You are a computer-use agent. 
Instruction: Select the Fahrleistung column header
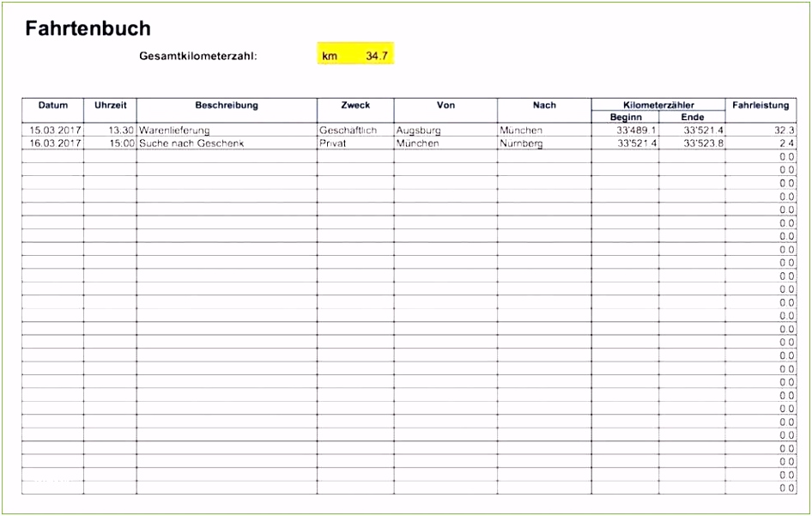[760, 111]
